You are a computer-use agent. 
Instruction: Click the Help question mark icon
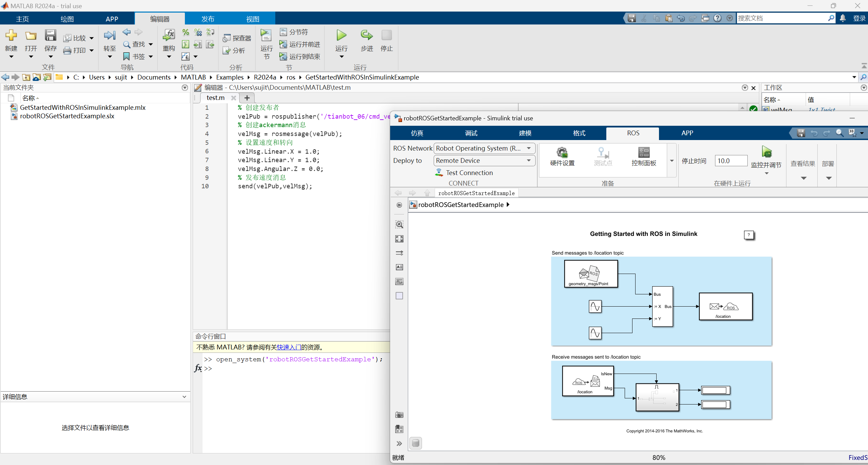tap(717, 18)
